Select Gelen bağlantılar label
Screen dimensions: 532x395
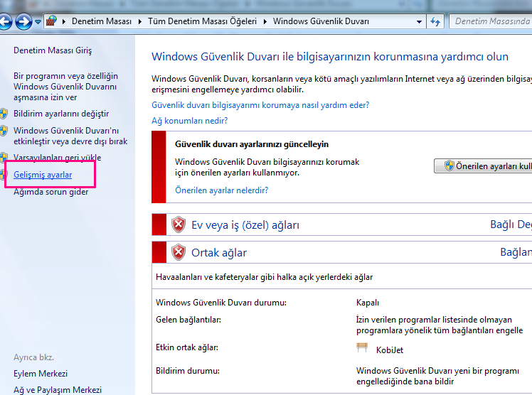pyautogui.click(x=188, y=320)
